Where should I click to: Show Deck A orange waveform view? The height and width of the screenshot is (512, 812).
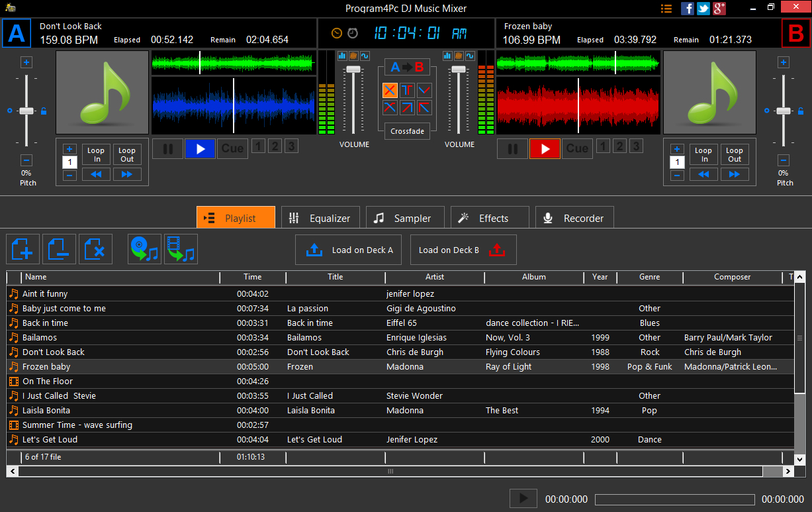(x=354, y=56)
